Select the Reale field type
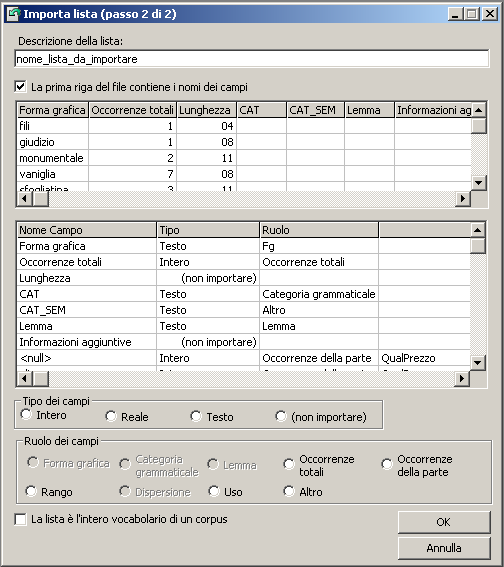Viewport: 504px width, 567px height. coord(111,416)
